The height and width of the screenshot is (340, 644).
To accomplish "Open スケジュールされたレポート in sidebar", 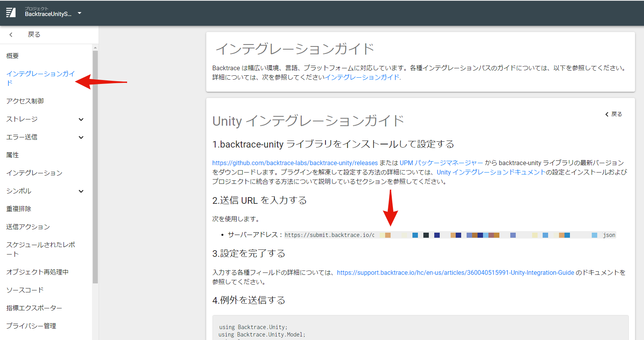I will click(41, 249).
